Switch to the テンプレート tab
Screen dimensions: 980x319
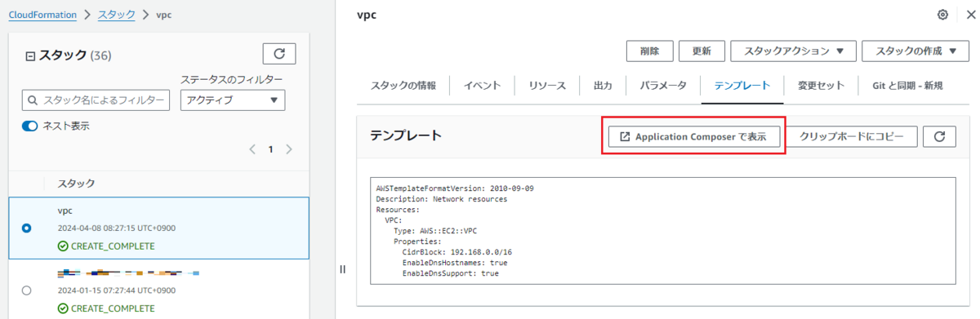coord(742,86)
